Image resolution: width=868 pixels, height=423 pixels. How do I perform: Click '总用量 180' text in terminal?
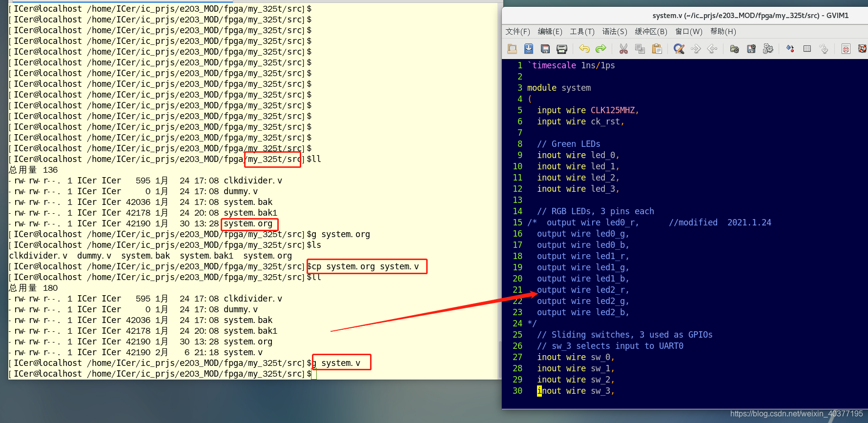pyautogui.click(x=33, y=288)
